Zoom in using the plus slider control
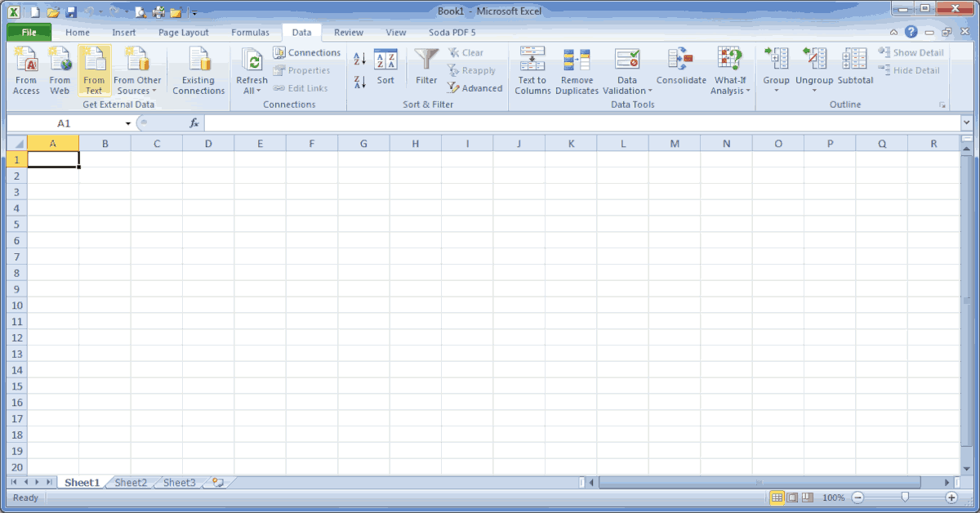980x513 pixels. pos(952,497)
